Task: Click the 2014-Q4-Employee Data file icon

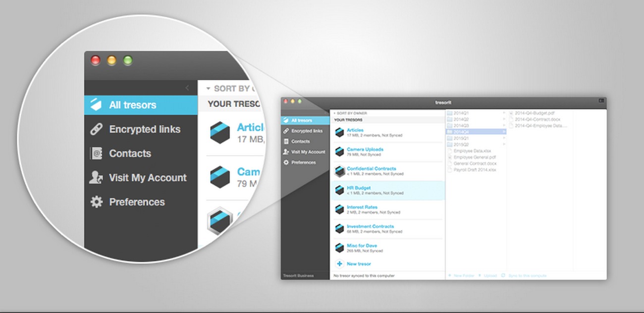Action: (x=511, y=126)
